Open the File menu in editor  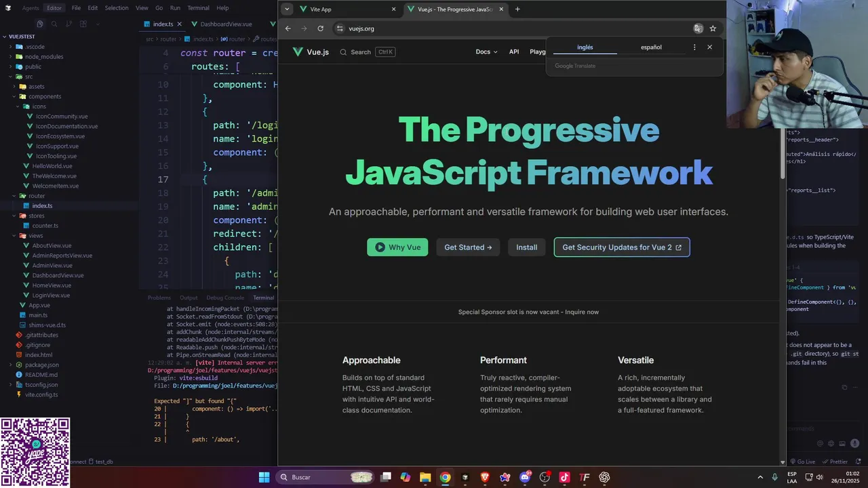pos(76,8)
